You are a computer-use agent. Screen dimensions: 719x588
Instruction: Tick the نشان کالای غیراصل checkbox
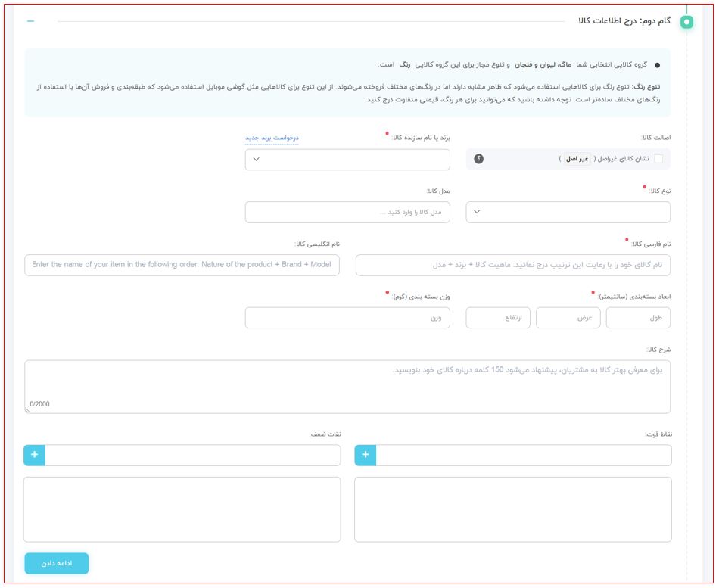(658, 159)
